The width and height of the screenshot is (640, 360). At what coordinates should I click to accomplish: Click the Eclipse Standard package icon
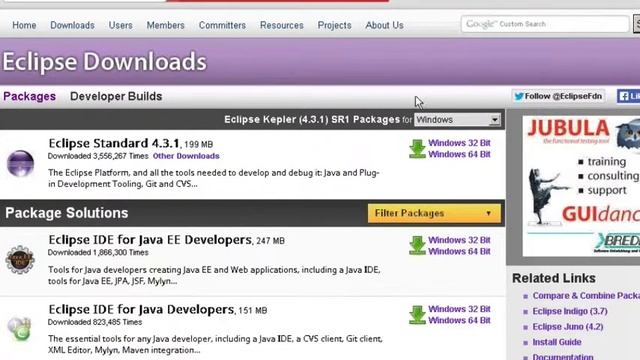click(20, 163)
